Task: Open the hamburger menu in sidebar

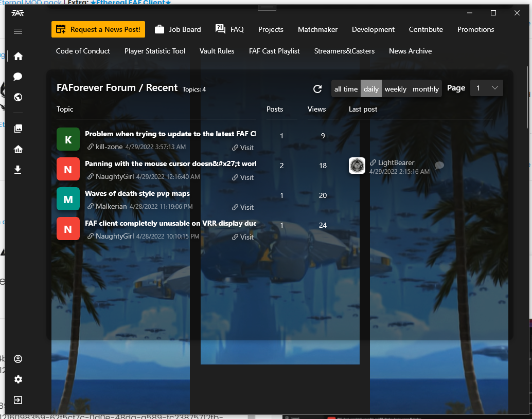Action: click(x=18, y=31)
